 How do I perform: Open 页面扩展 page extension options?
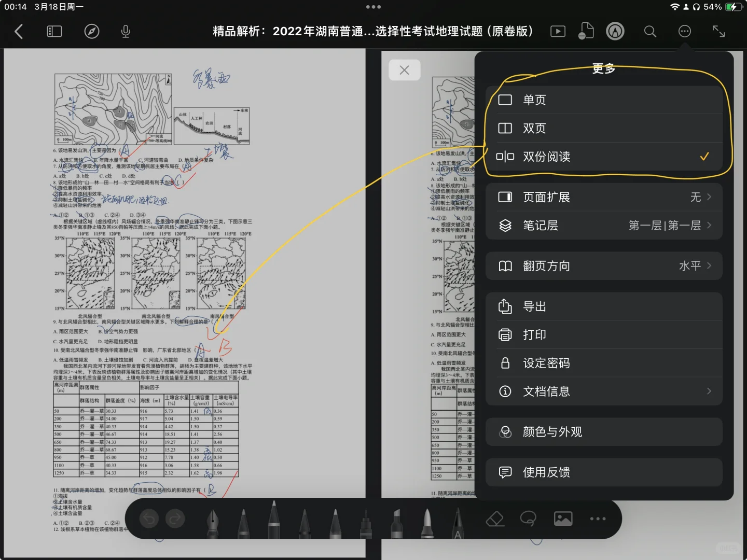[x=604, y=197]
